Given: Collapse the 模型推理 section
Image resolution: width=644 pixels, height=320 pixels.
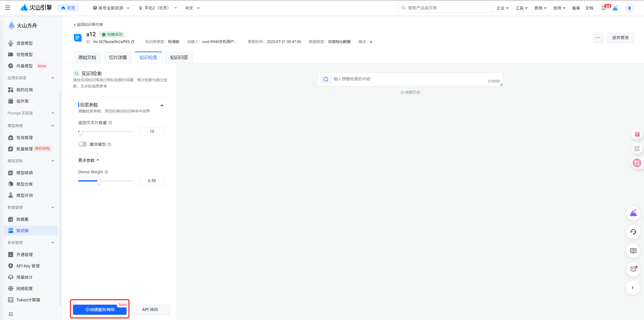Looking at the screenshot, I should click(53, 126).
